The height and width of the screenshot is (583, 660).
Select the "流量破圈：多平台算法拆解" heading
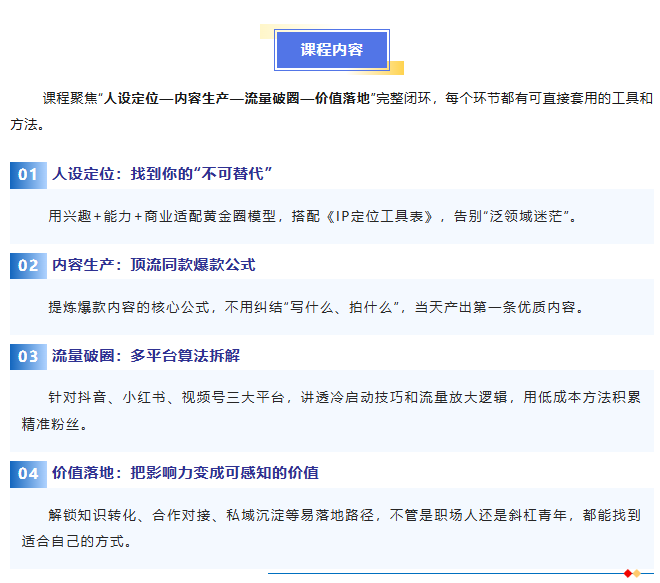[x=146, y=356]
